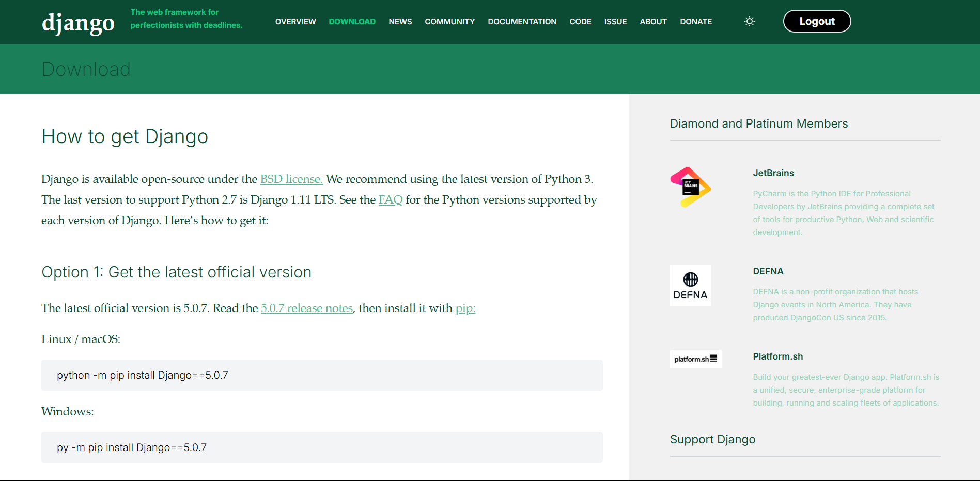Screen dimensions: 980x481
Task: Click the JetBrains sponsor logo
Action: pyautogui.click(x=690, y=187)
